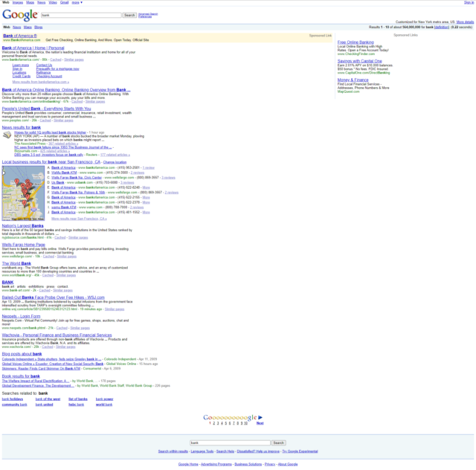Viewport: 476px width, 470px height.
Task: Open 'The World Bank' result
Action: click(16, 263)
